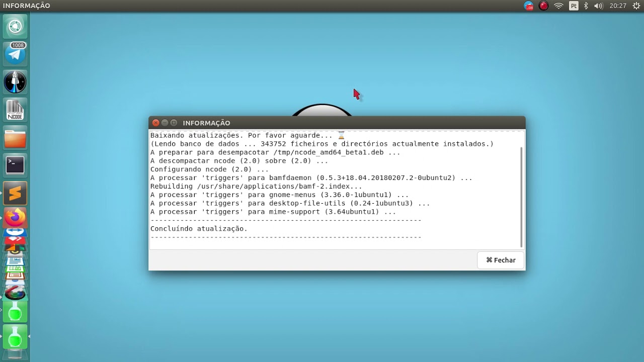This screenshot has height=362, width=644.
Task: Open the system power gear menu
Action: (636, 6)
